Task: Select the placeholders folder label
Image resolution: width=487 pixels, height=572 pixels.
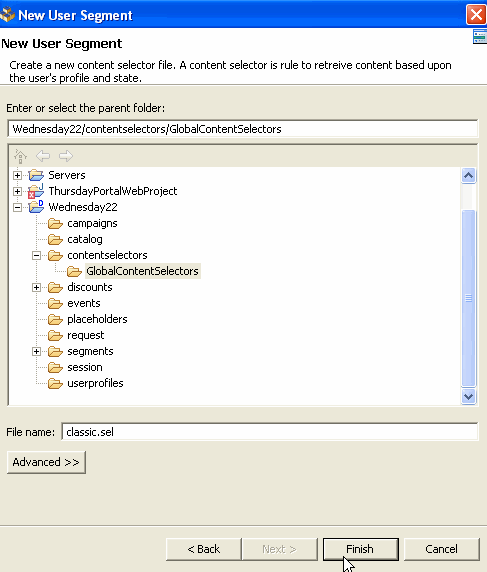Action: tap(97, 319)
